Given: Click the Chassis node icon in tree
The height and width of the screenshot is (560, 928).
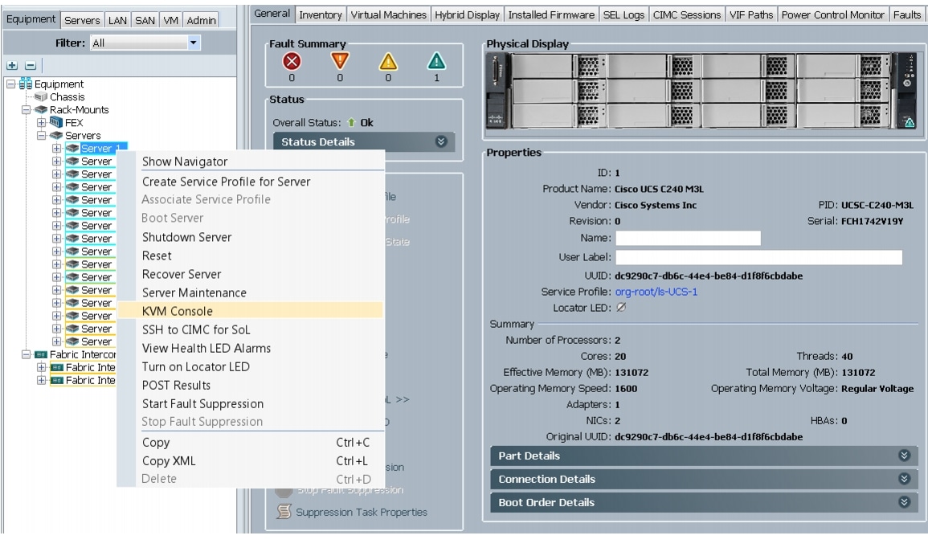Looking at the screenshot, I should pos(41,96).
